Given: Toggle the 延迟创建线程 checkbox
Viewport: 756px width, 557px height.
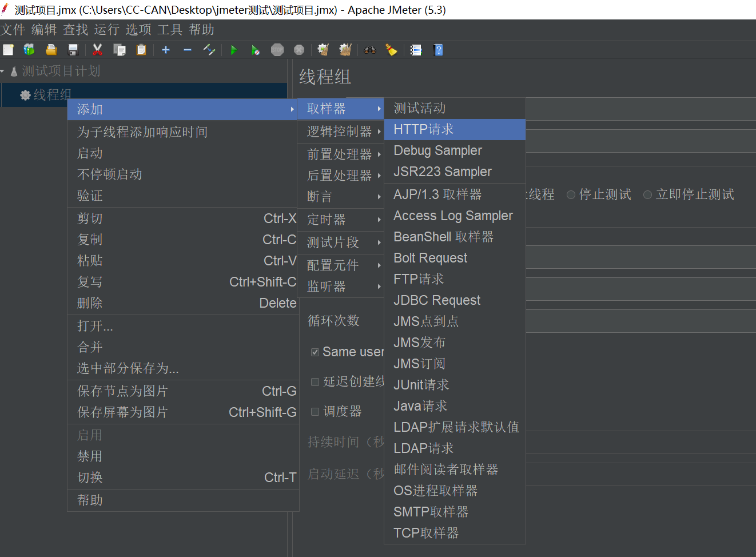Looking at the screenshot, I should coord(315,382).
